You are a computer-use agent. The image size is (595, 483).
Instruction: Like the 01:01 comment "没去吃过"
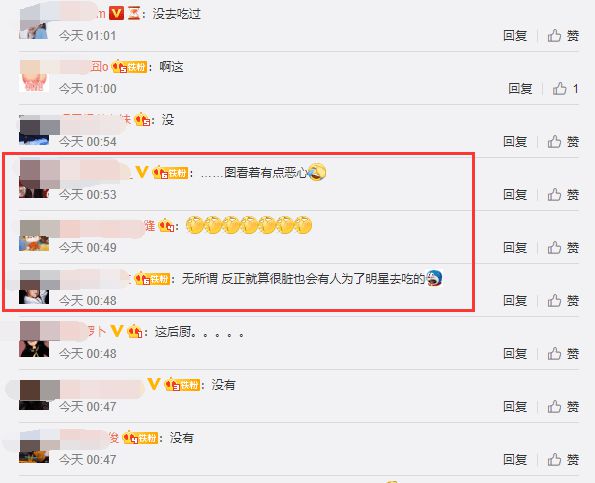[563, 36]
